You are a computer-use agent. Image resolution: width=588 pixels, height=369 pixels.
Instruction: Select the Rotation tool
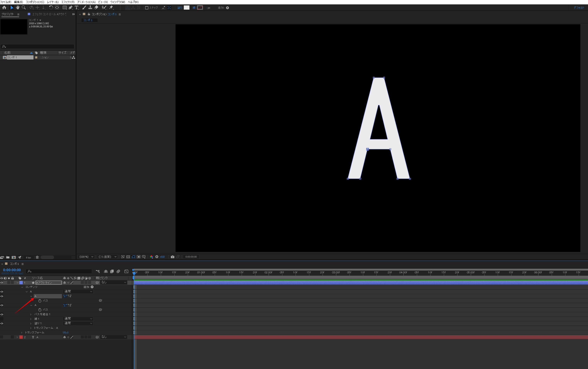(x=51, y=8)
